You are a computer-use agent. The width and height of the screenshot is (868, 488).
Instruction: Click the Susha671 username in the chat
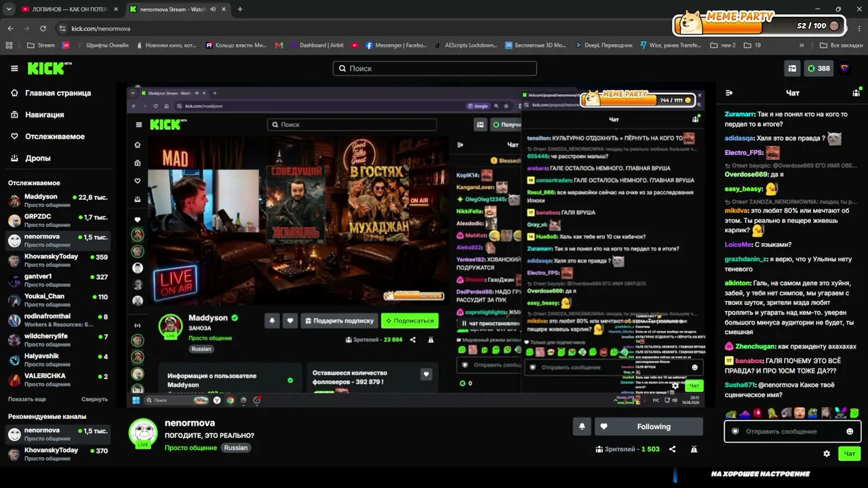[740, 385]
